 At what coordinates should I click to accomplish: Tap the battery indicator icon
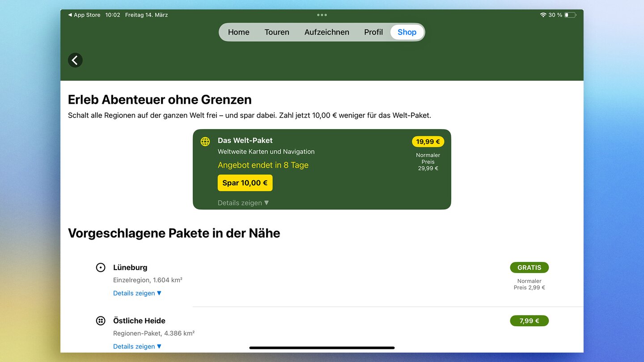[571, 15]
